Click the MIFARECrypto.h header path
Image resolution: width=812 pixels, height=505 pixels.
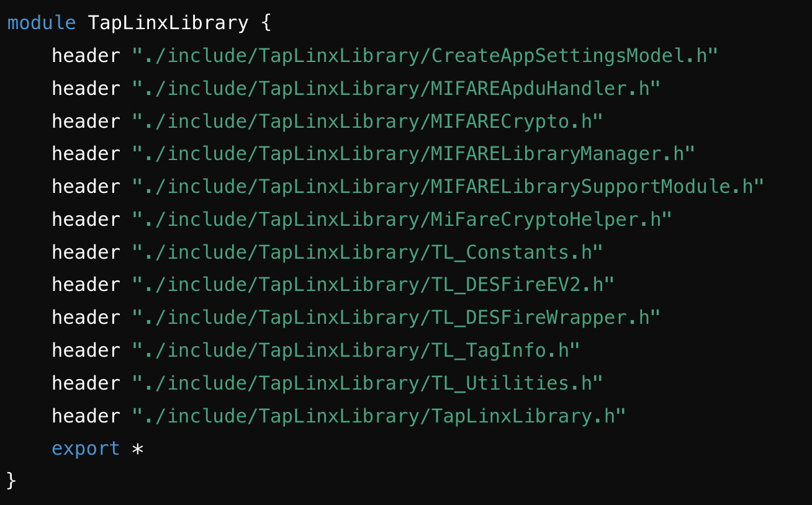coord(368,122)
